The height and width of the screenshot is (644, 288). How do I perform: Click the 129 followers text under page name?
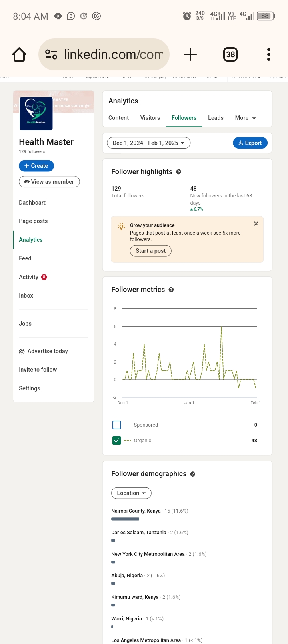[32, 151]
